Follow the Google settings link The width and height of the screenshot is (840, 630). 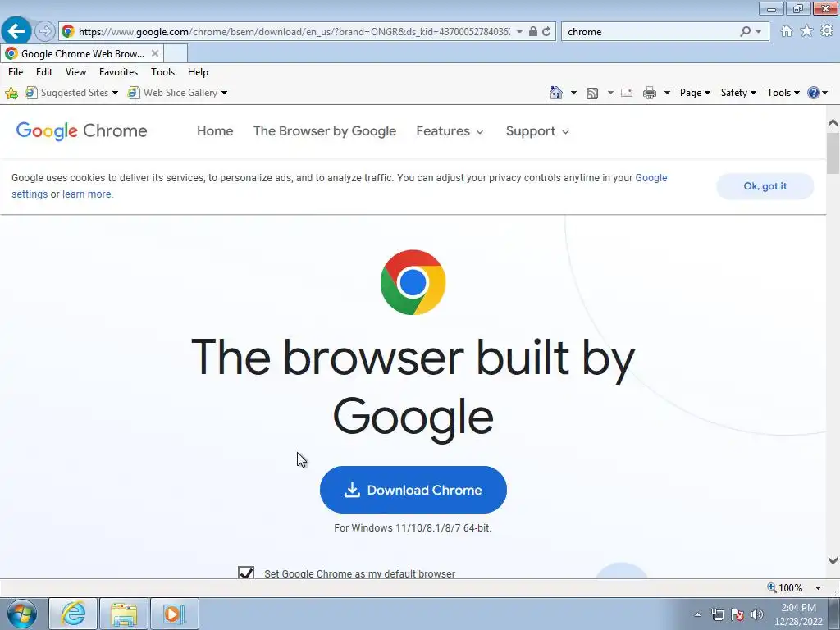(x=651, y=178)
